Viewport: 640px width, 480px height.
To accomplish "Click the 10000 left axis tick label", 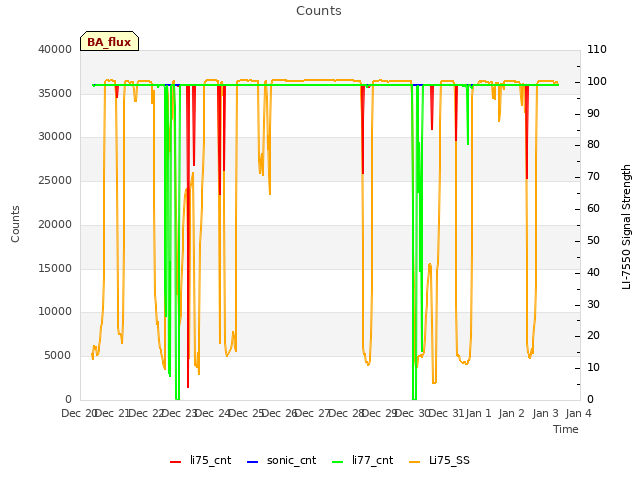I will click(x=55, y=311).
